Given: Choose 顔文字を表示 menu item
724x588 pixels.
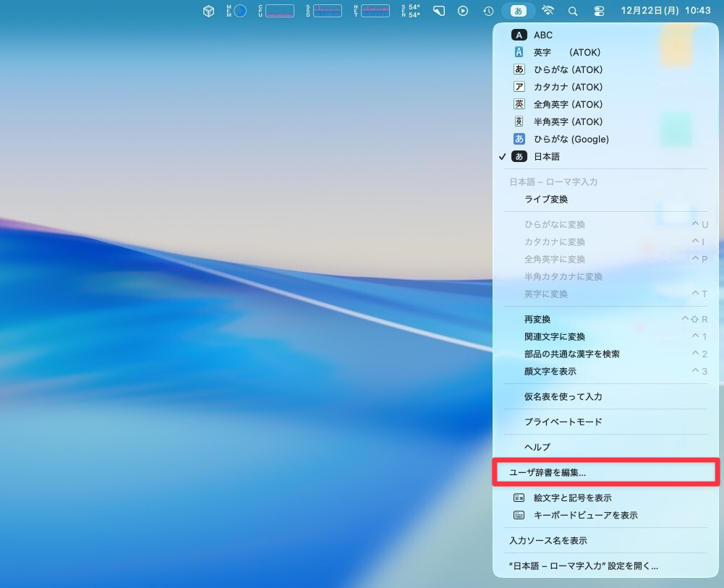Looking at the screenshot, I should [x=606, y=372].
